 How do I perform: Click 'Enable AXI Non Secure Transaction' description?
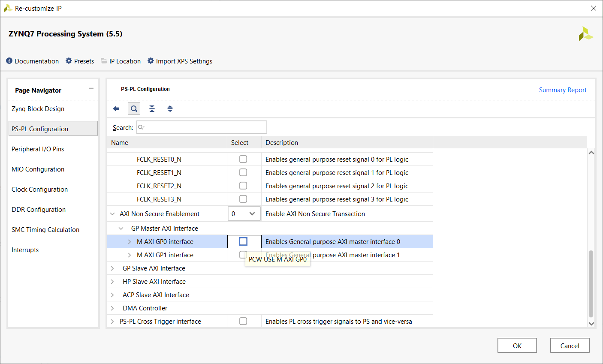(315, 214)
